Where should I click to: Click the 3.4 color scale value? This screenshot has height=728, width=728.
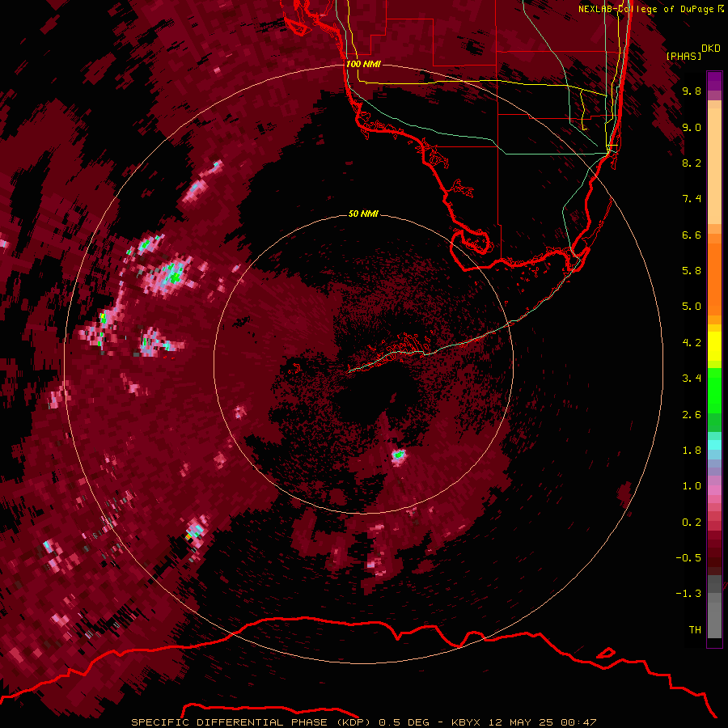[x=692, y=379]
